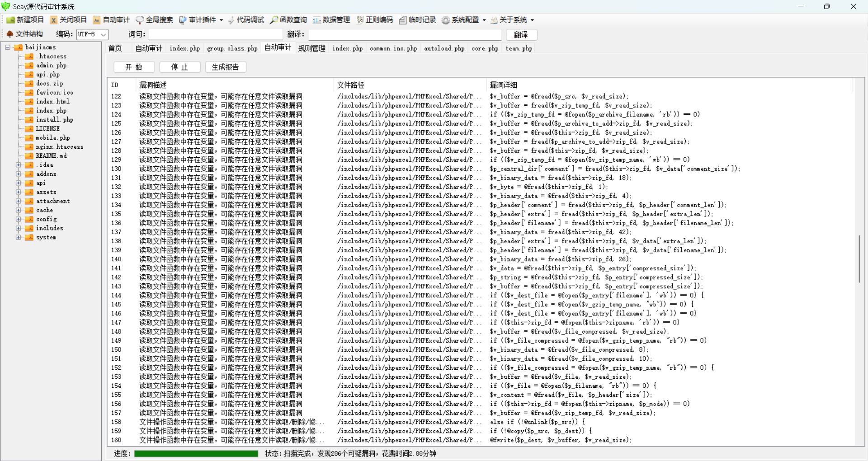
Task: Switch to the group.class.php tab
Action: (x=232, y=48)
